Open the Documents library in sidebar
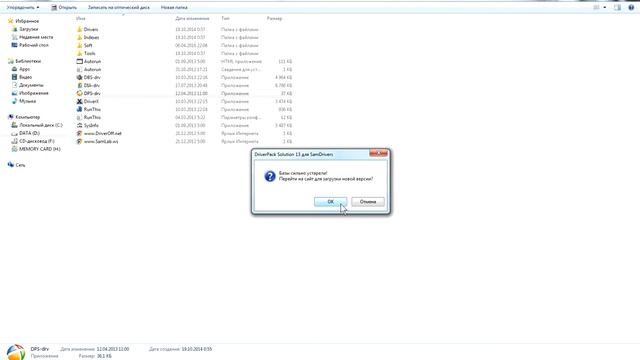Image resolution: width=640 pixels, height=360 pixels. pyautogui.click(x=31, y=85)
